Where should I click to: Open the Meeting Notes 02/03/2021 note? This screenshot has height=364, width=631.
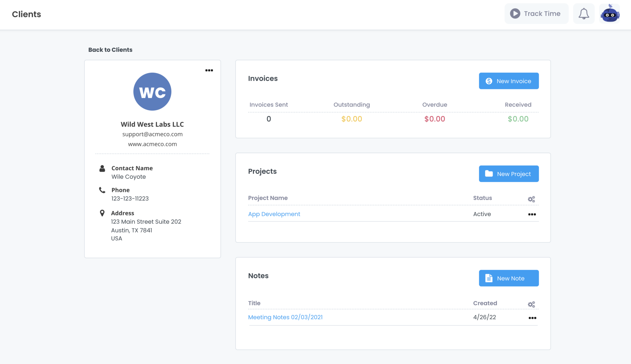click(x=285, y=317)
